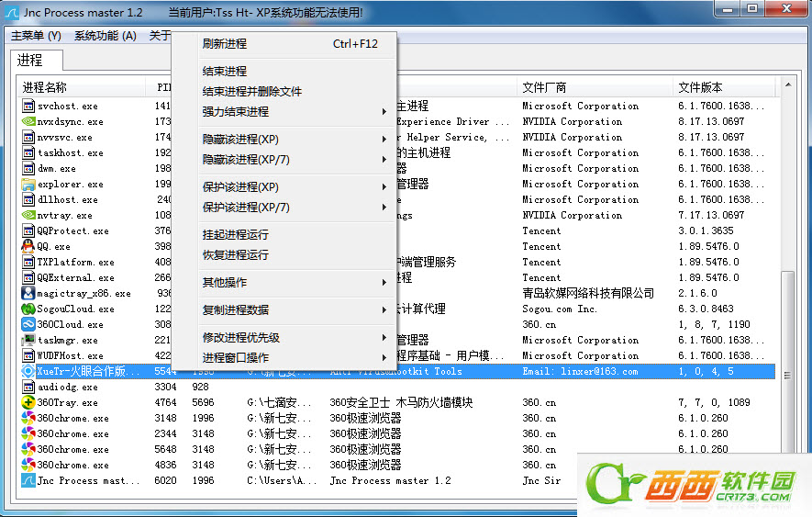Click the nvvsvc.exe process icon
Viewport: 812px width, 517px height.
tap(28, 137)
